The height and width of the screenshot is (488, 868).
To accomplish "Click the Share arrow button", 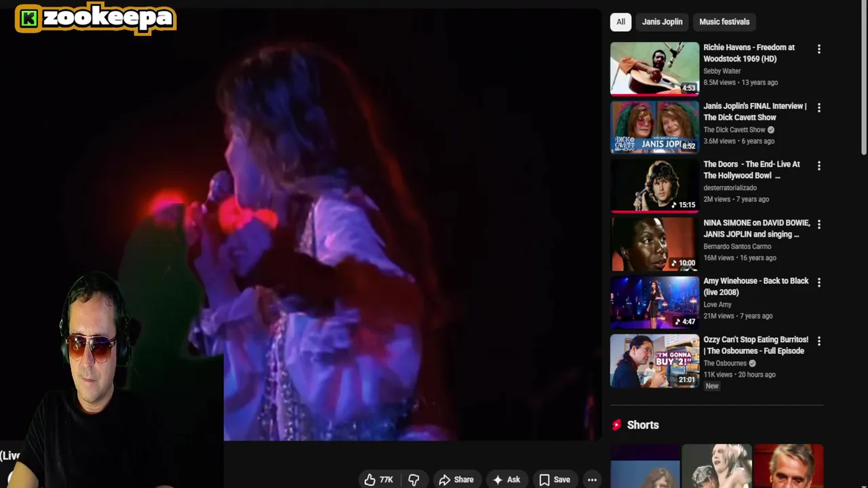I will click(456, 480).
